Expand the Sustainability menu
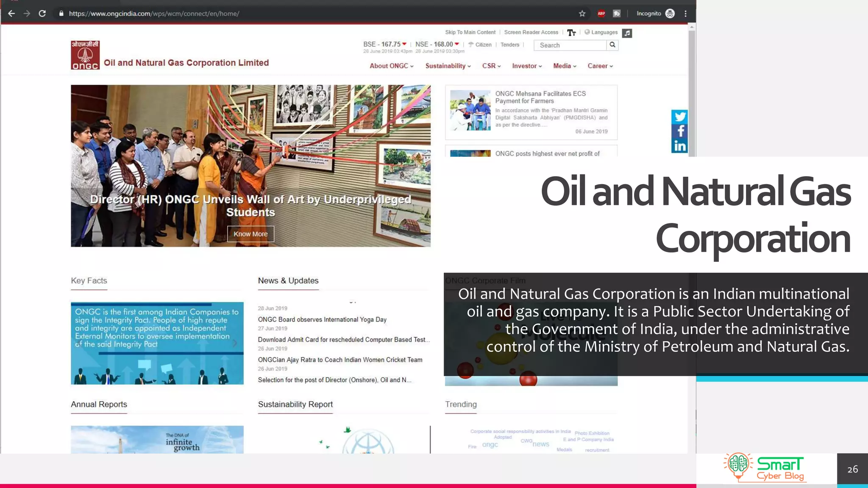868x488 pixels. pyautogui.click(x=448, y=66)
